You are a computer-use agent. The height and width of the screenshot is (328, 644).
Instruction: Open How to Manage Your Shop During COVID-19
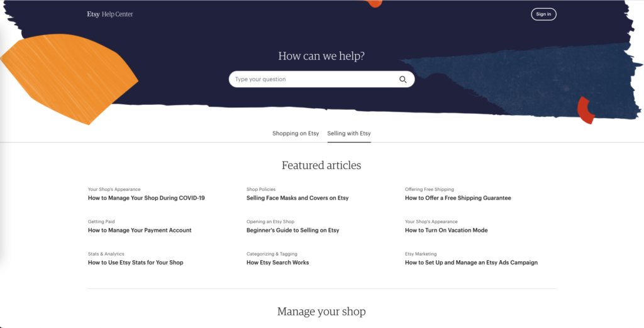click(x=146, y=198)
